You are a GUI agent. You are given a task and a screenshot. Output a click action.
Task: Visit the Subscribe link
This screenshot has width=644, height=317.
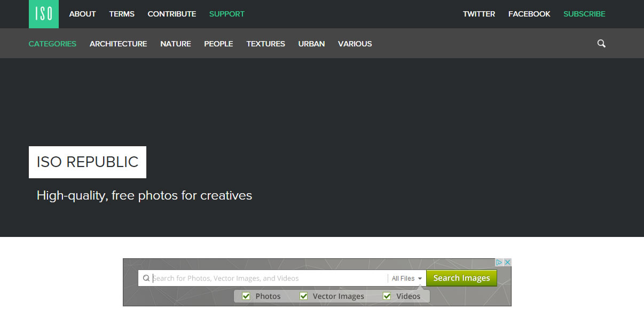click(x=584, y=14)
